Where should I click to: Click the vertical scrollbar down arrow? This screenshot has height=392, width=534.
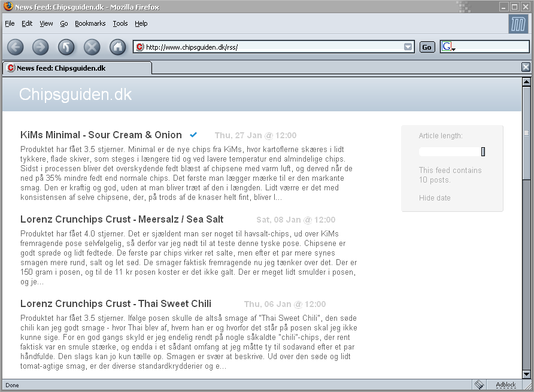click(526, 374)
